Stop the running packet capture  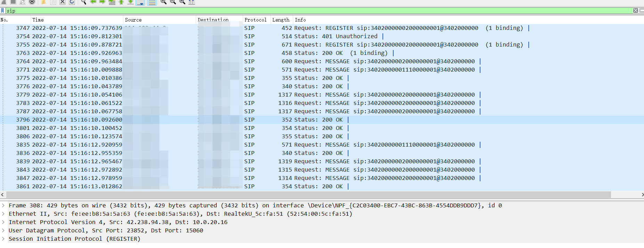click(x=13, y=2)
